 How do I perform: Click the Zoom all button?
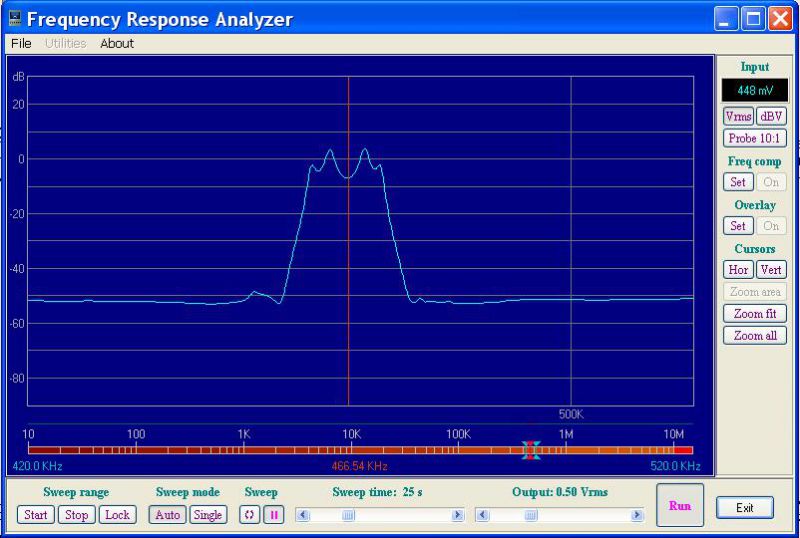point(755,335)
